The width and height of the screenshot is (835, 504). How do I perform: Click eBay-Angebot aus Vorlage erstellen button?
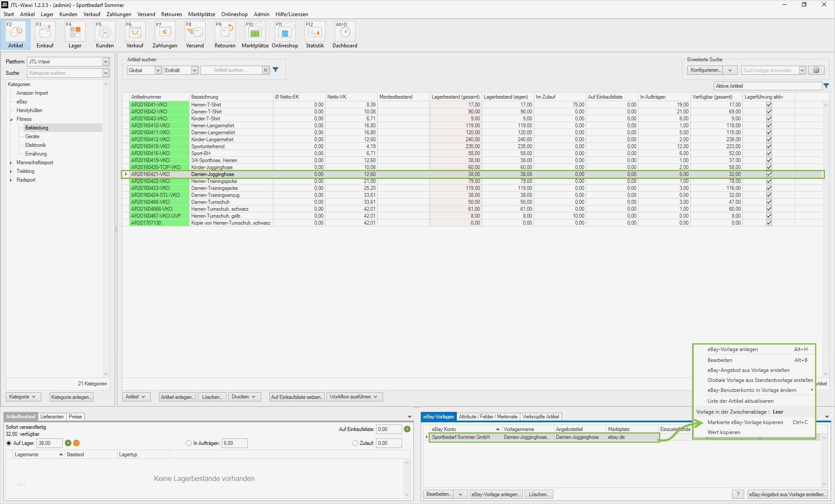[788, 494]
